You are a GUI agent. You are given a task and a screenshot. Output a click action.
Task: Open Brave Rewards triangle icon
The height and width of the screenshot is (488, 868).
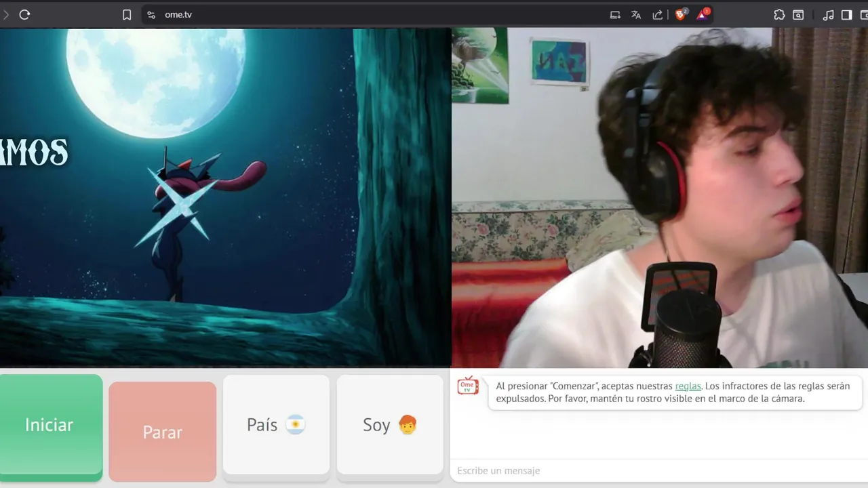click(x=703, y=14)
